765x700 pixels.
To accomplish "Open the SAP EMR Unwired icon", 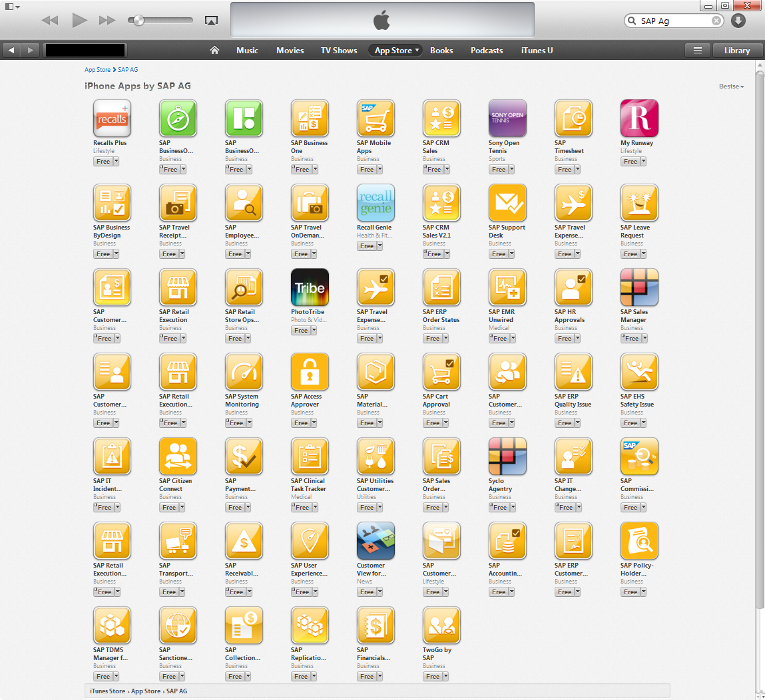I will [x=507, y=287].
